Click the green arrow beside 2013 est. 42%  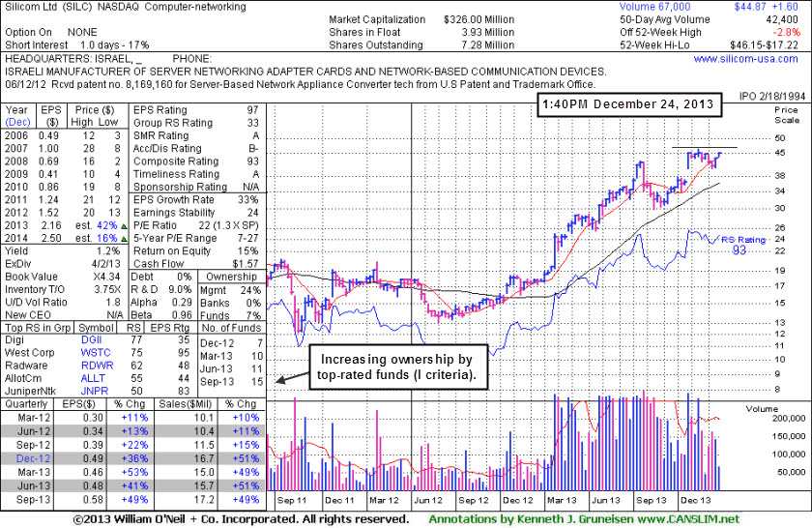(124, 226)
